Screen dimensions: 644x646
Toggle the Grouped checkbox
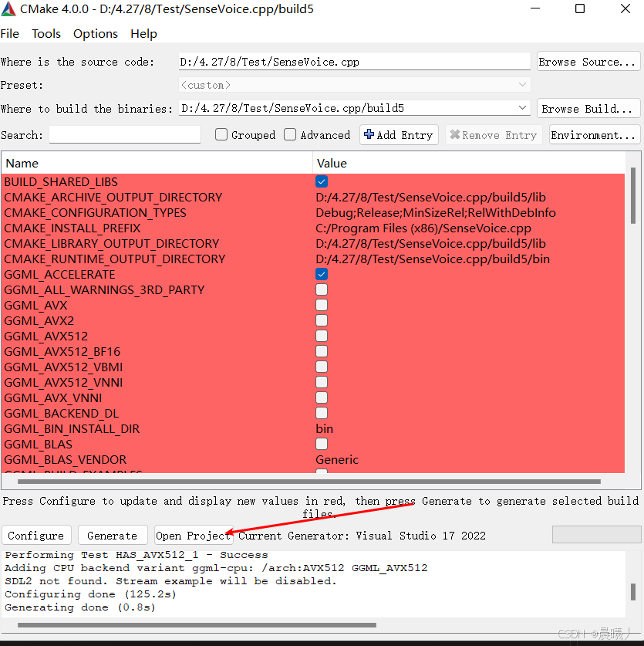pyautogui.click(x=221, y=134)
